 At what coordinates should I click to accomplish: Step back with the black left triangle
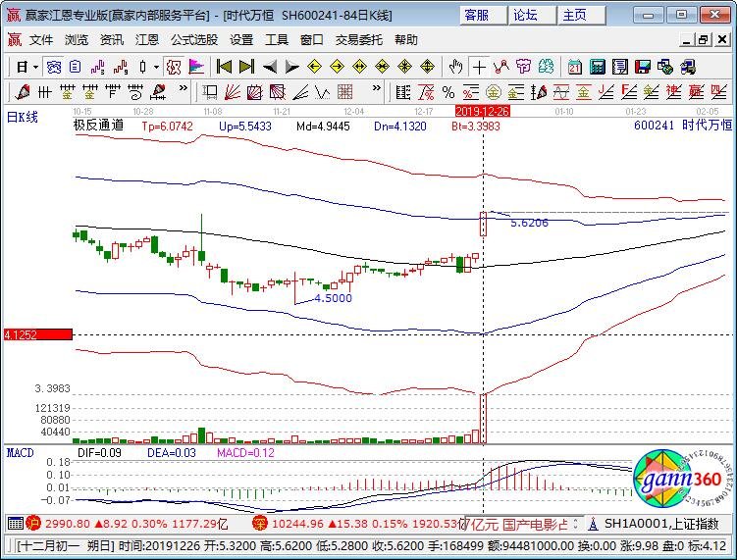(x=269, y=67)
